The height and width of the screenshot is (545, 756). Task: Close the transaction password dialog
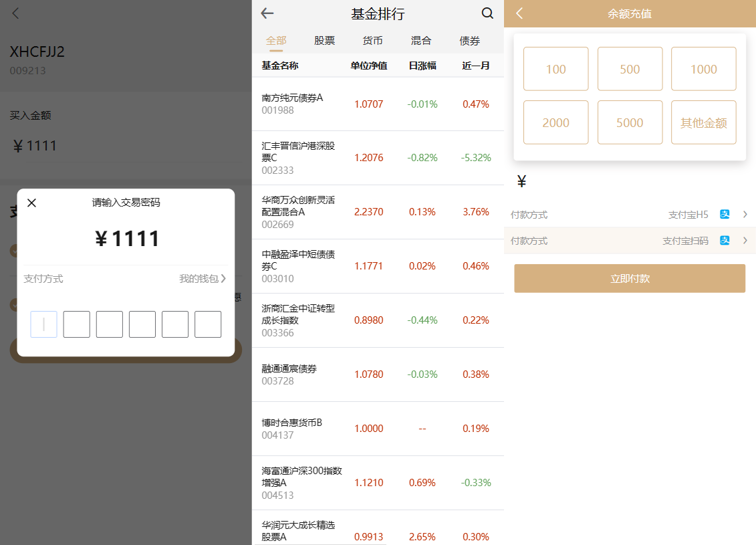[31, 203]
